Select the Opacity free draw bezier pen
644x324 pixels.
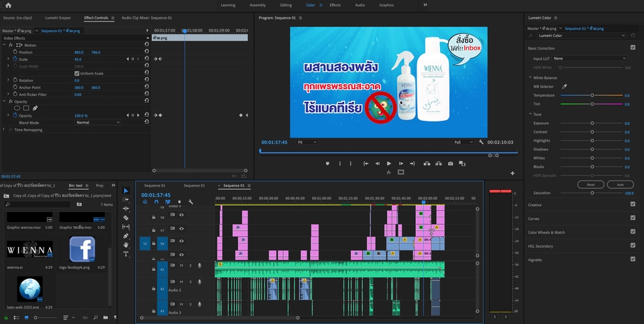point(35,109)
